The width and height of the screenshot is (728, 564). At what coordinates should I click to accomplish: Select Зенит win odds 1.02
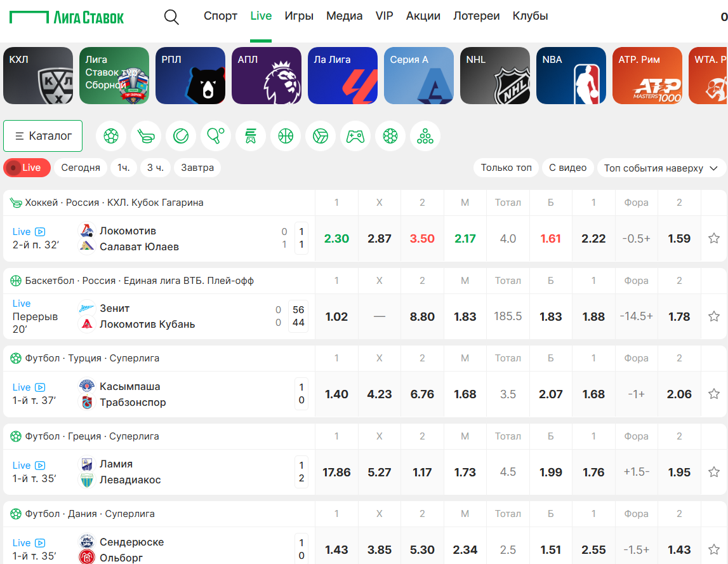point(336,316)
